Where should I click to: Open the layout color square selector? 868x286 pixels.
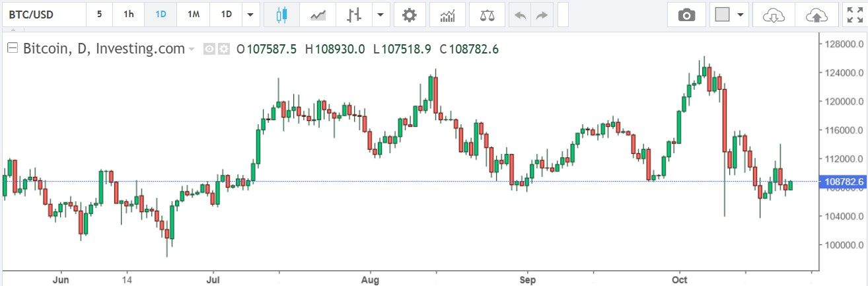tap(722, 15)
